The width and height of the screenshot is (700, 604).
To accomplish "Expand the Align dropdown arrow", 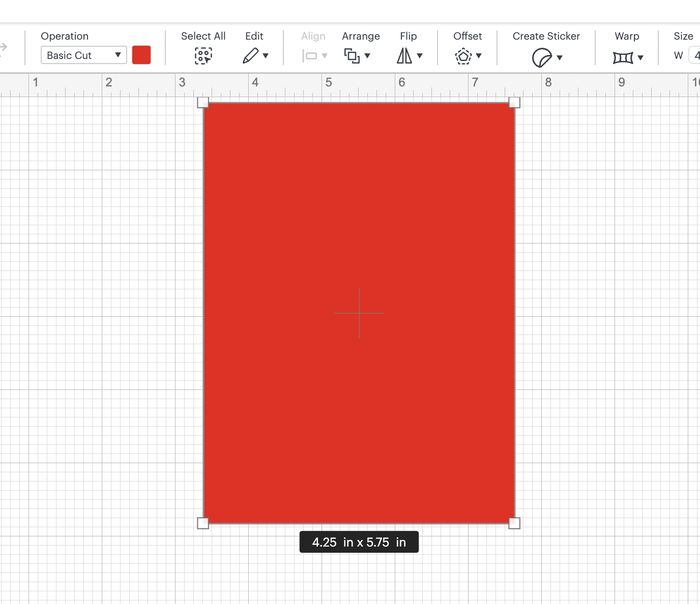I will coord(325,56).
